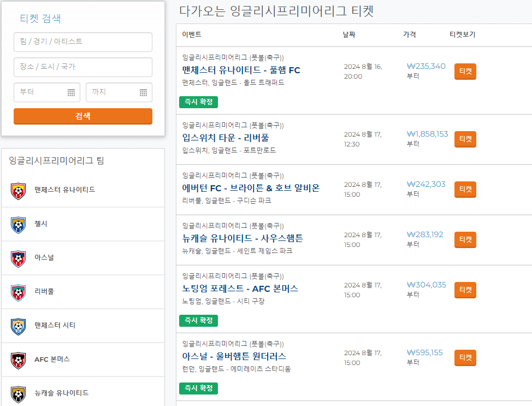Click venue text 리버풀, 잉글랜드 - 구디슨 파크
This screenshot has height=406, width=532.
pos(227,201)
